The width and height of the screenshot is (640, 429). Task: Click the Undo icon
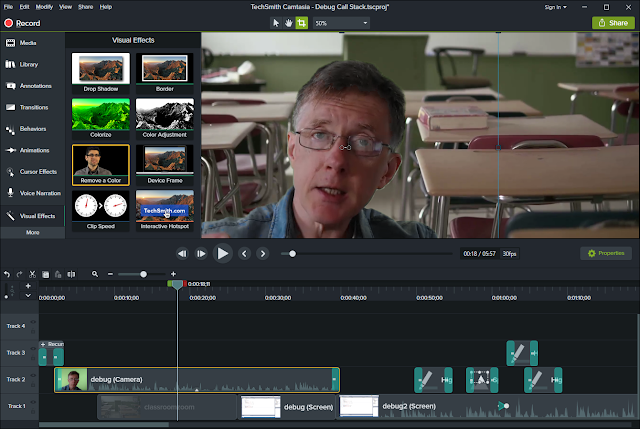pyautogui.click(x=7, y=274)
